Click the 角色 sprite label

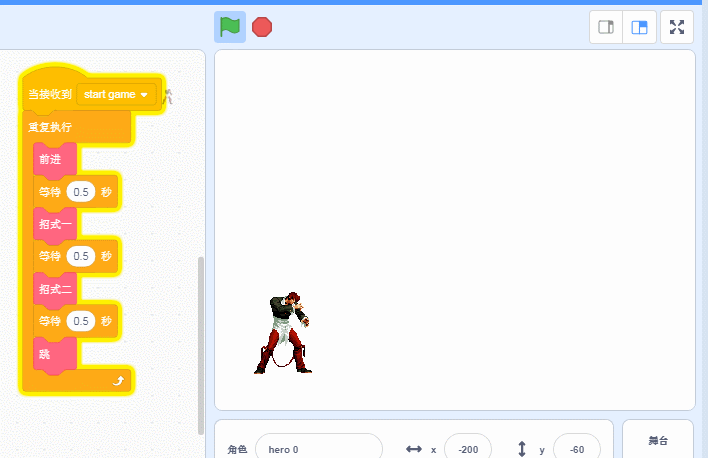pyautogui.click(x=237, y=449)
